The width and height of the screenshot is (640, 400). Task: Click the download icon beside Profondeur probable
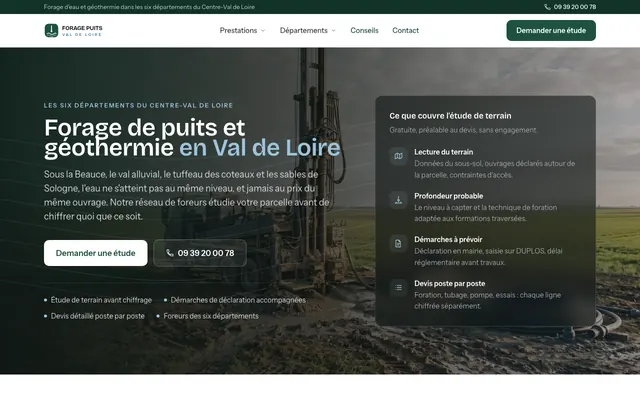coord(398,200)
